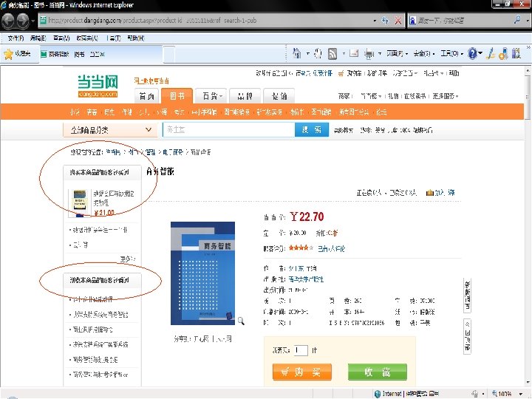Click the Home icon in command bar
532x399 pixels.
297,53
